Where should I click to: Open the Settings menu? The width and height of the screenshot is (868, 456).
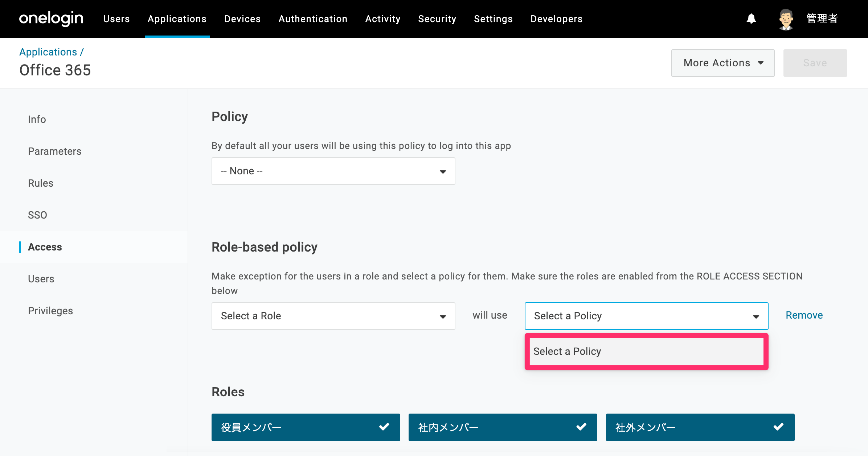click(x=493, y=19)
